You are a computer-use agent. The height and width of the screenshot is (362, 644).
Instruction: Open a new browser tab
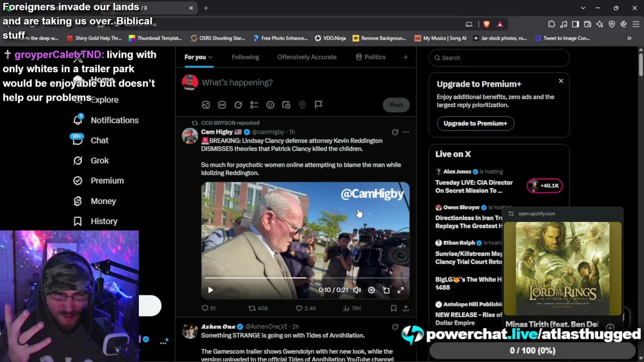[206, 8]
